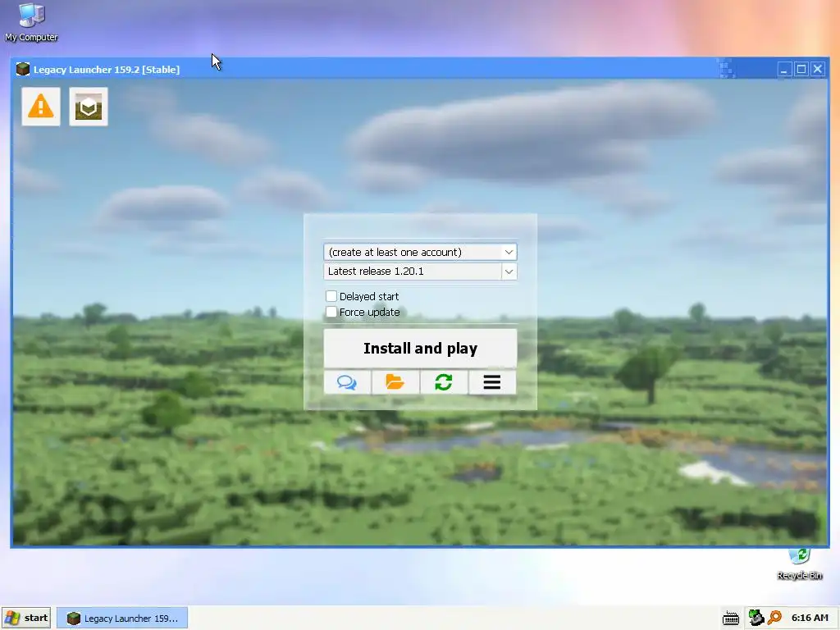Close the Legacy Launcher window
The width and height of the screenshot is (840, 630).
coord(818,69)
